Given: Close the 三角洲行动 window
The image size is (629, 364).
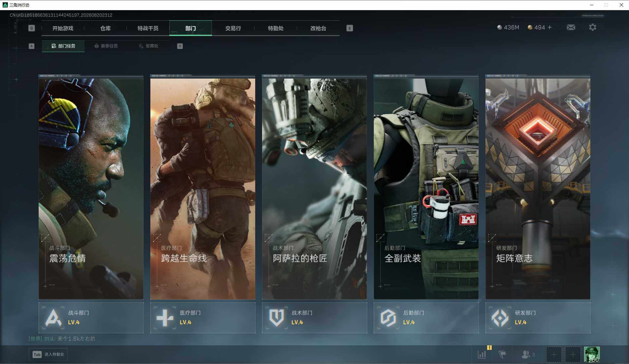Looking at the screenshot, I should point(621,5).
